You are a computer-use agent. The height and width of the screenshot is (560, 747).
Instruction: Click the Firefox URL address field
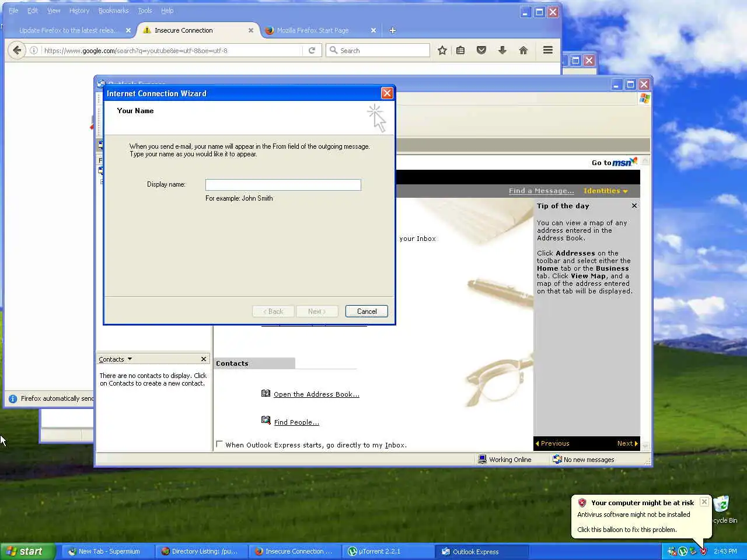click(172, 50)
